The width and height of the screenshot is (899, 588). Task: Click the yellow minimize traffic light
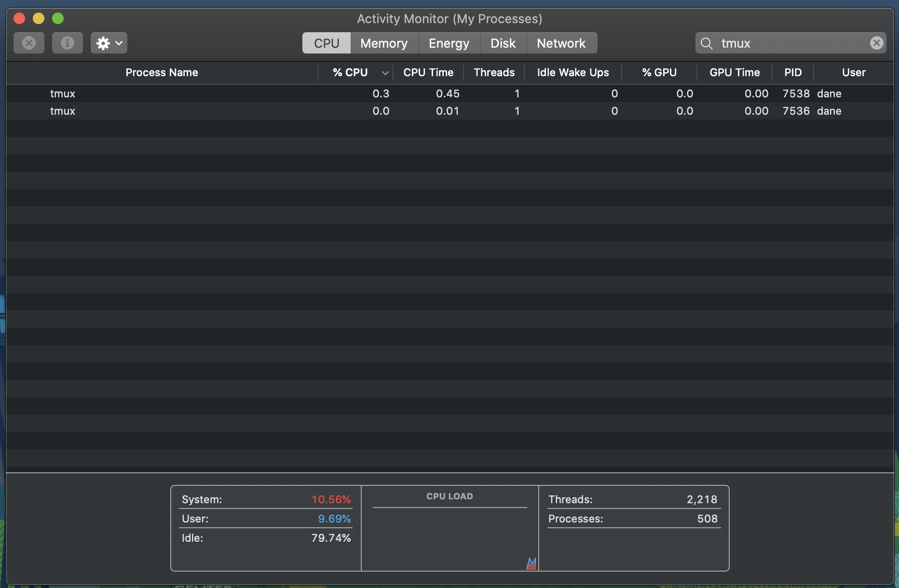click(x=38, y=18)
